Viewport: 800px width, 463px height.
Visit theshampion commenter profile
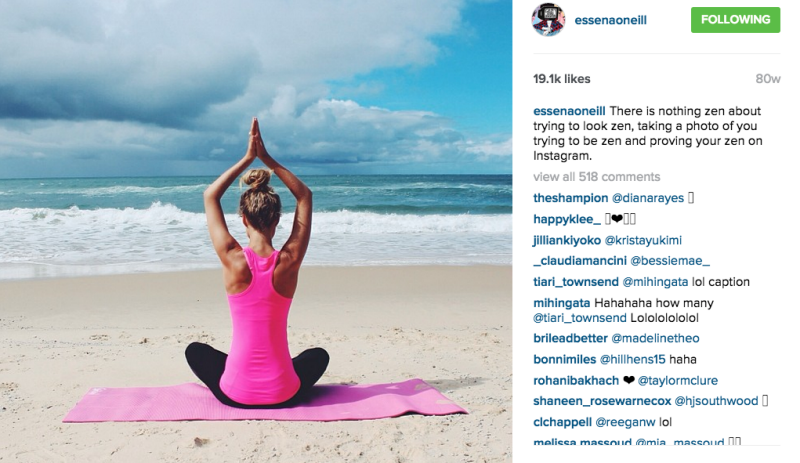[x=570, y=198]
